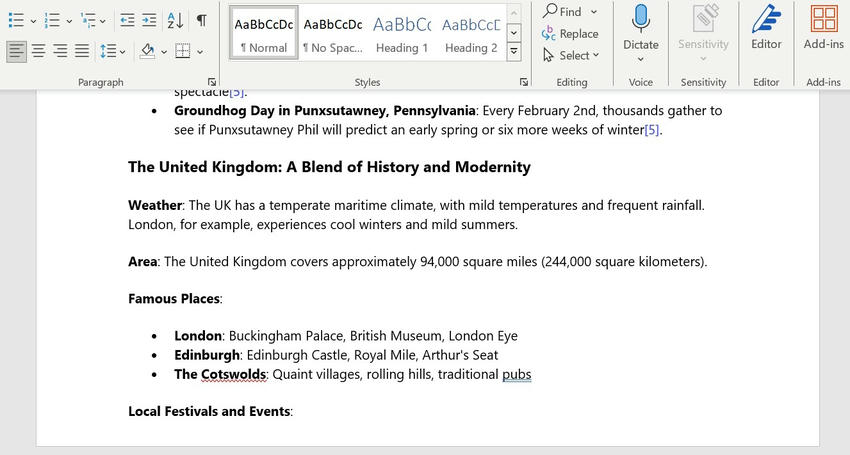Open bullet library dropdown arrow

[x=33, y=21]
